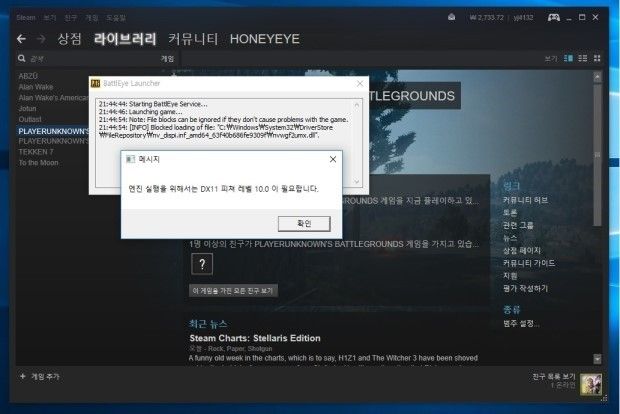This screenshot has height=414, width=620.
Task: Open account wallet balance ₩2,733.72
Action: [x=487, y=18]
